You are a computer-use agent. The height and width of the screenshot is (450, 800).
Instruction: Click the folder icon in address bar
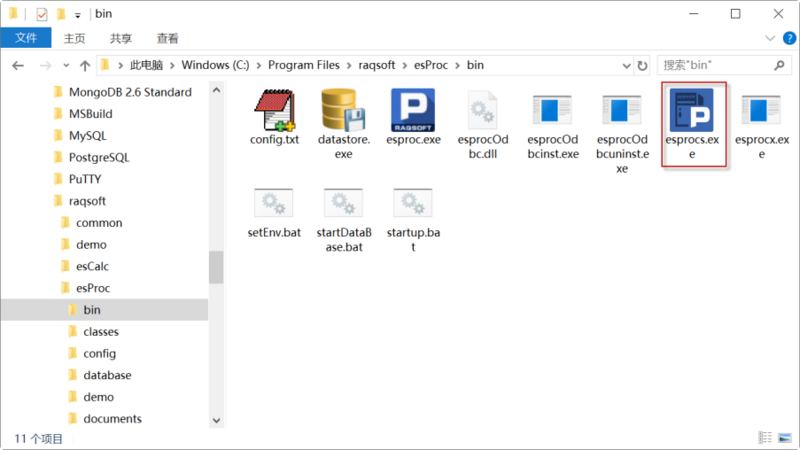(106, 65)
